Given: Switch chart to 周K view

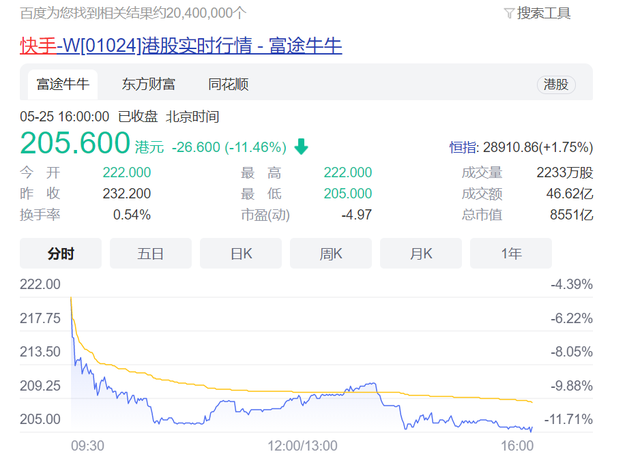Looking at the screenshot, I should (x=331, y=254).
